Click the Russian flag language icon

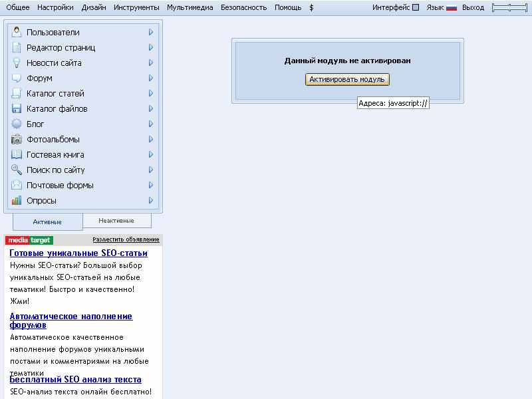[452, 8]
